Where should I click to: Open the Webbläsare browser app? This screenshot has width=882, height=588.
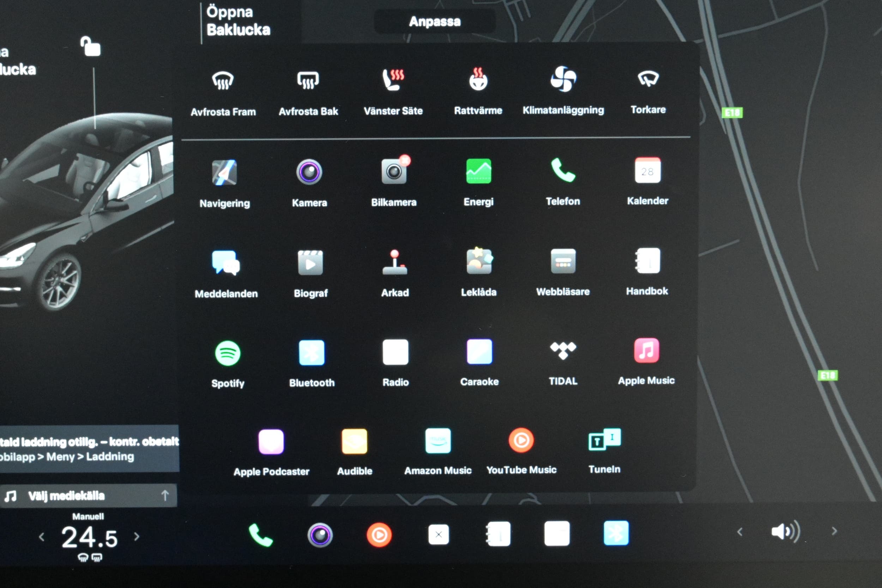coord(563,261)
